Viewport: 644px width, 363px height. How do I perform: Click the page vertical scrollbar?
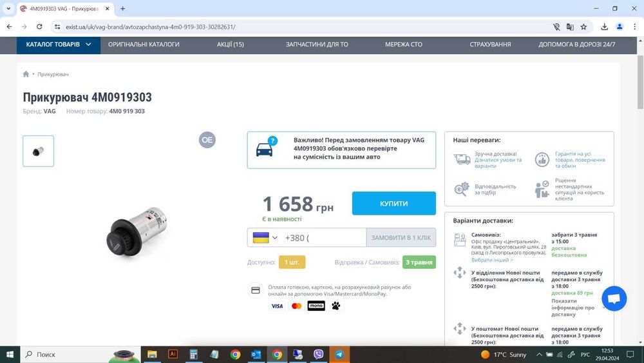pyautogui.click(x=640, y=83)
